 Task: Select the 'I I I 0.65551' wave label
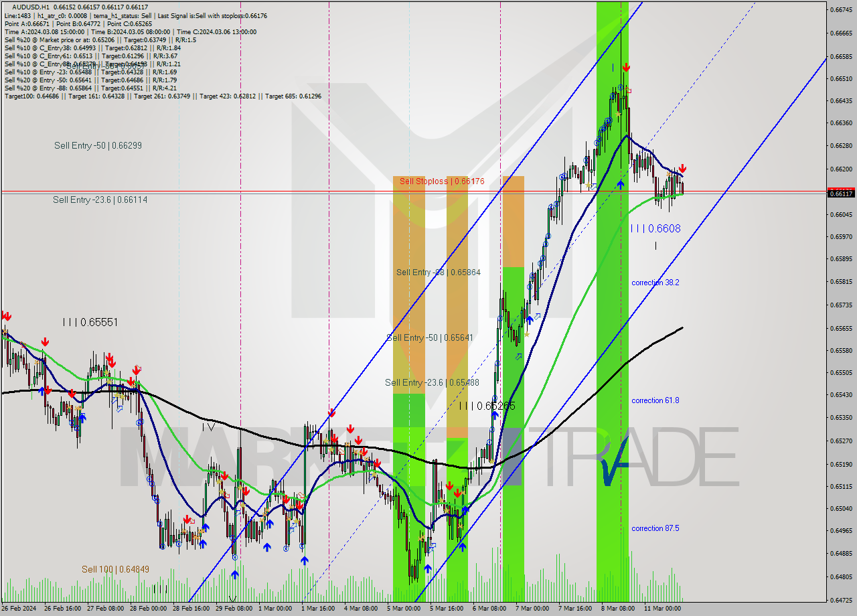pos(90,322)
